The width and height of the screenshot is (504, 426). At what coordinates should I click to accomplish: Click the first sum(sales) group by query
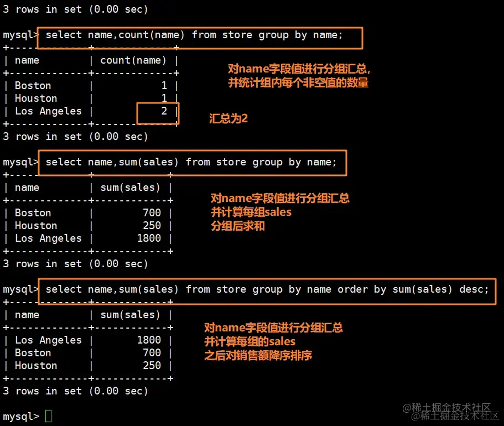click(x=191, y=162)
